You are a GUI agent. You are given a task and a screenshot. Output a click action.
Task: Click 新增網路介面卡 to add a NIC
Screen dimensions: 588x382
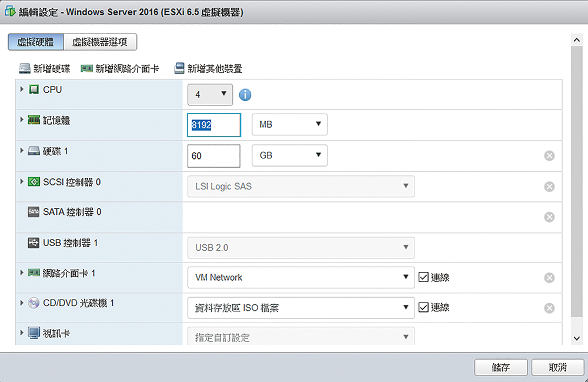[120, 69]
